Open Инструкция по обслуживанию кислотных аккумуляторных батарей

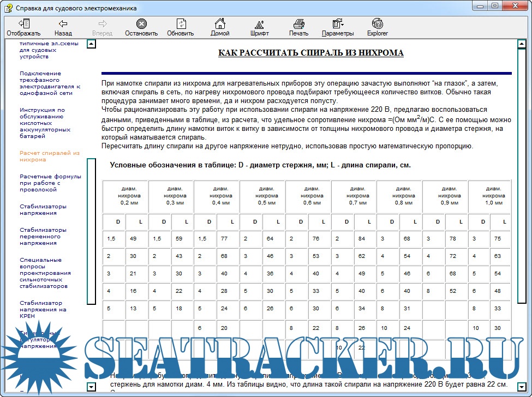point(46,123)
